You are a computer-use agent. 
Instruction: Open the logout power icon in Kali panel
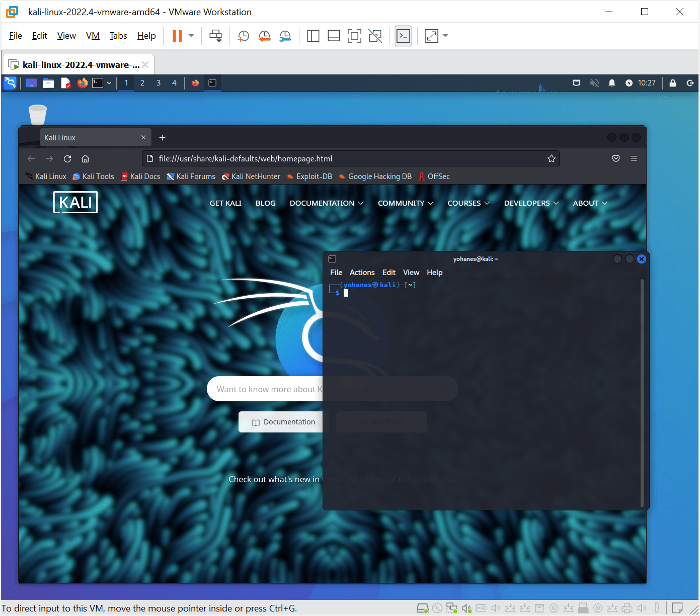(690, 83)
